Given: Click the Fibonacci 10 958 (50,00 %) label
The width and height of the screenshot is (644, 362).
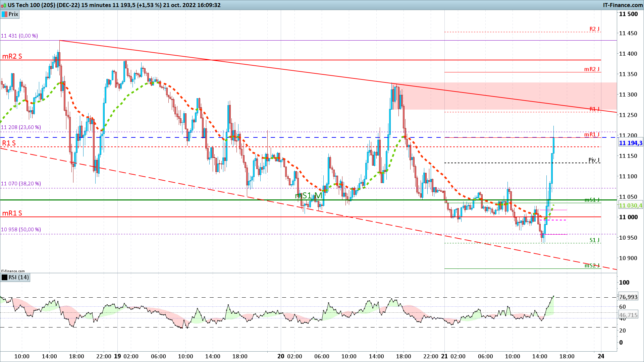Looking at the screenshot, I should (21, 229).
